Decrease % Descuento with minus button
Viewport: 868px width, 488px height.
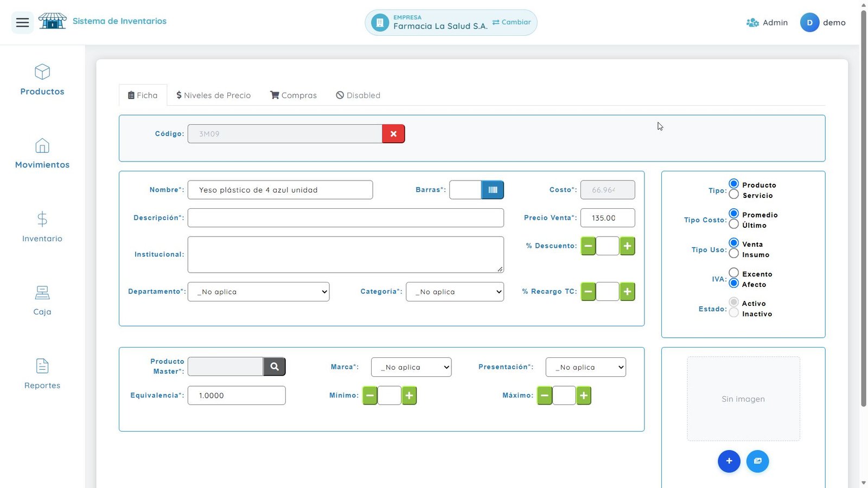tap(588, 246)
